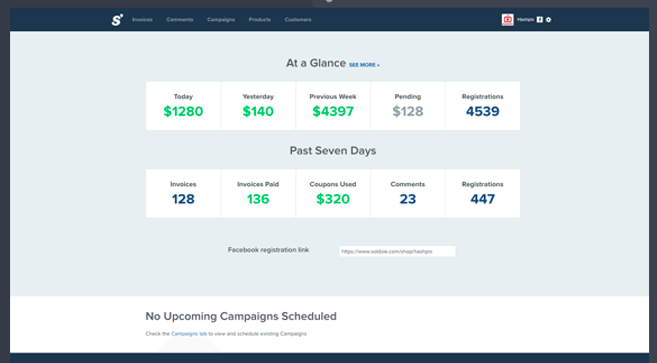The height and width of the screenshot is (363, 657).
Task: Select the Previous Week $4397 card
Action: (x=333, y=106)
